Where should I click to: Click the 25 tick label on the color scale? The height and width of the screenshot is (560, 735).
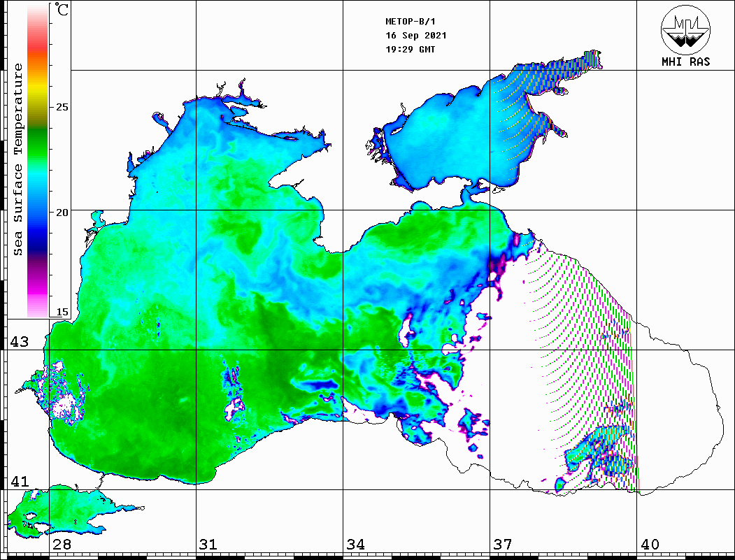[62, 107]
